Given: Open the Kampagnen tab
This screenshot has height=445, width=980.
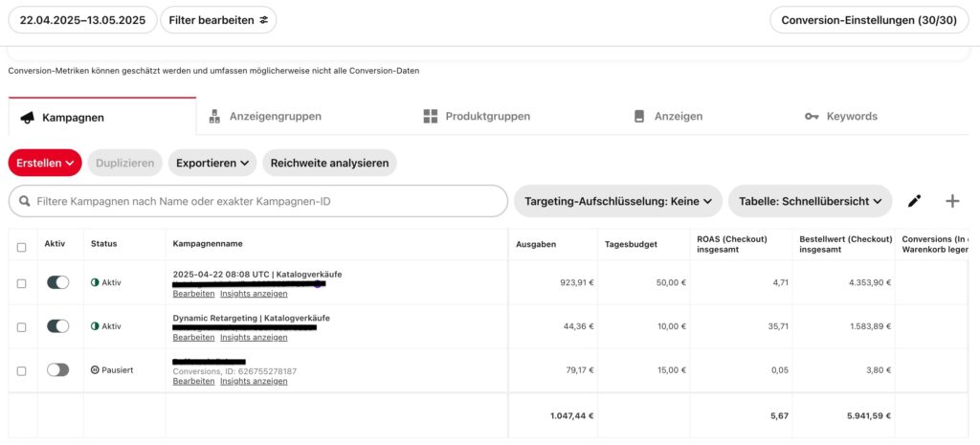Looking at the screenshot, I should click(x=102, y=117).
